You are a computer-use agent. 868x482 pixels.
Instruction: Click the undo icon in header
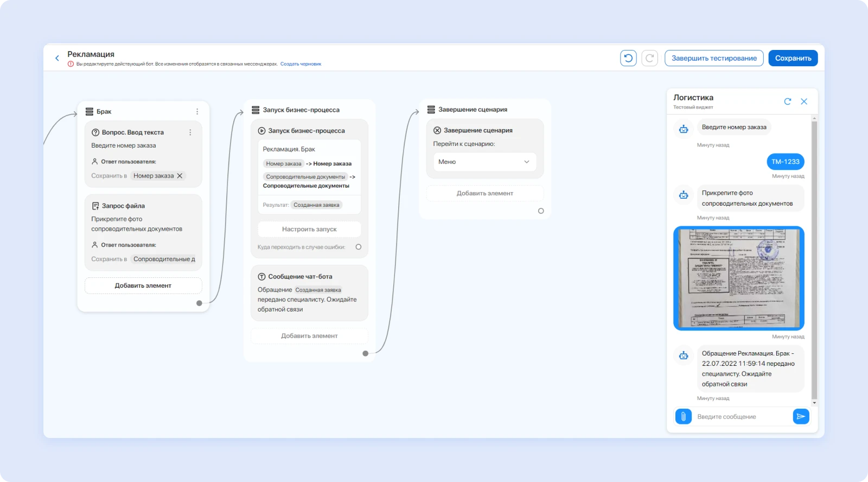tap(628, 58)
